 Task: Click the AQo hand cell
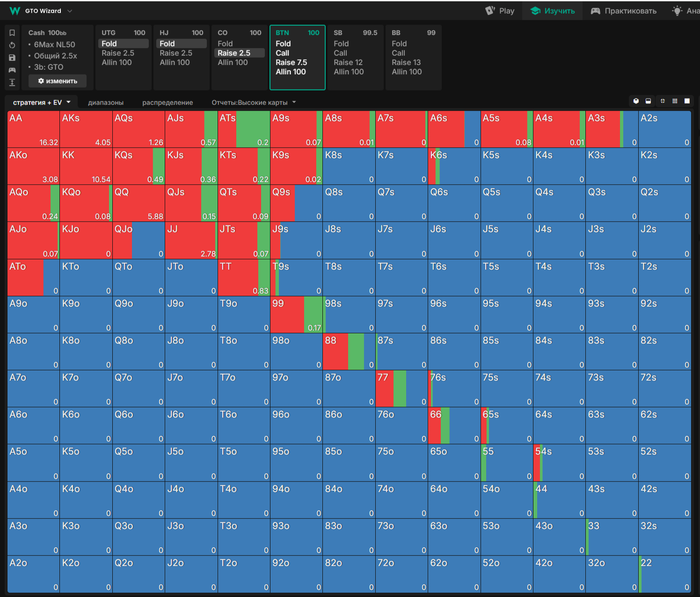point(33,204)
